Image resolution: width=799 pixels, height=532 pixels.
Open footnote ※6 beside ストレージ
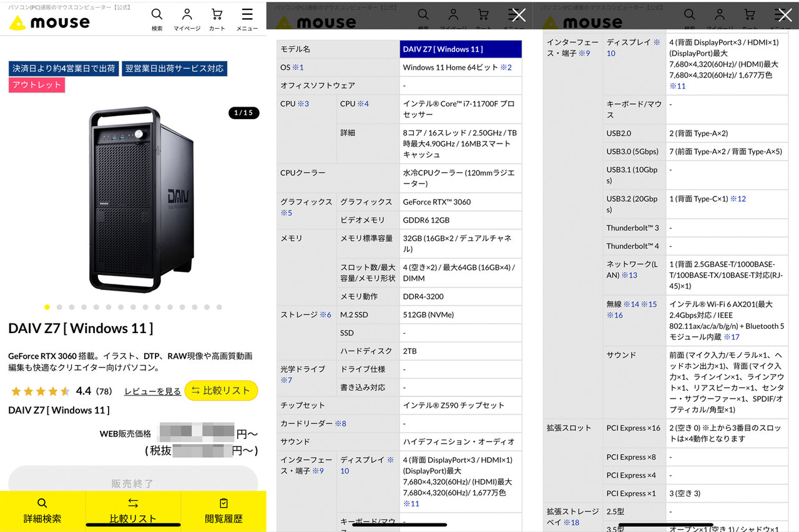click(325, 315)
